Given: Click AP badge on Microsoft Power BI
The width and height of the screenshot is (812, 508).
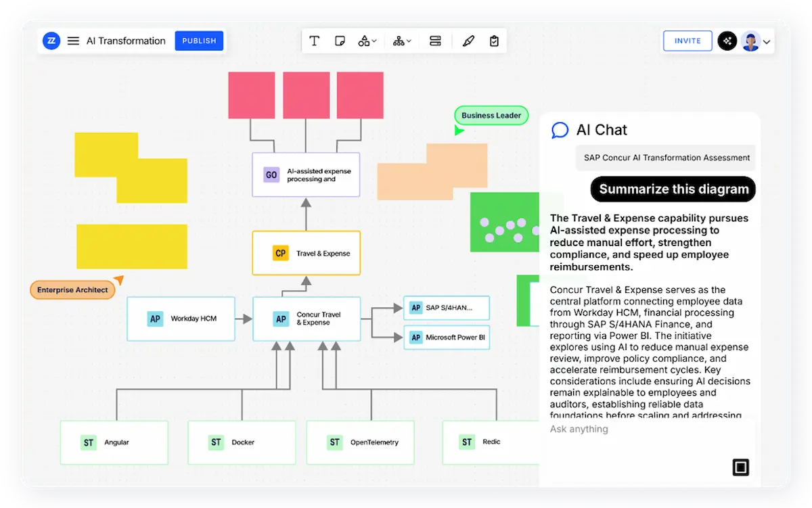Looking at the screenshot, I should coord(415,338).
